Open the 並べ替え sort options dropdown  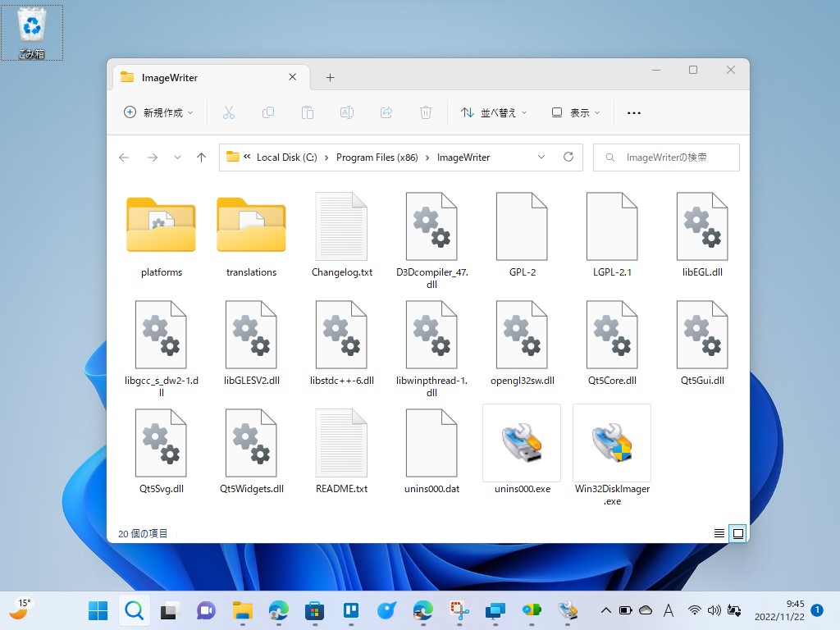coord(493,112)
